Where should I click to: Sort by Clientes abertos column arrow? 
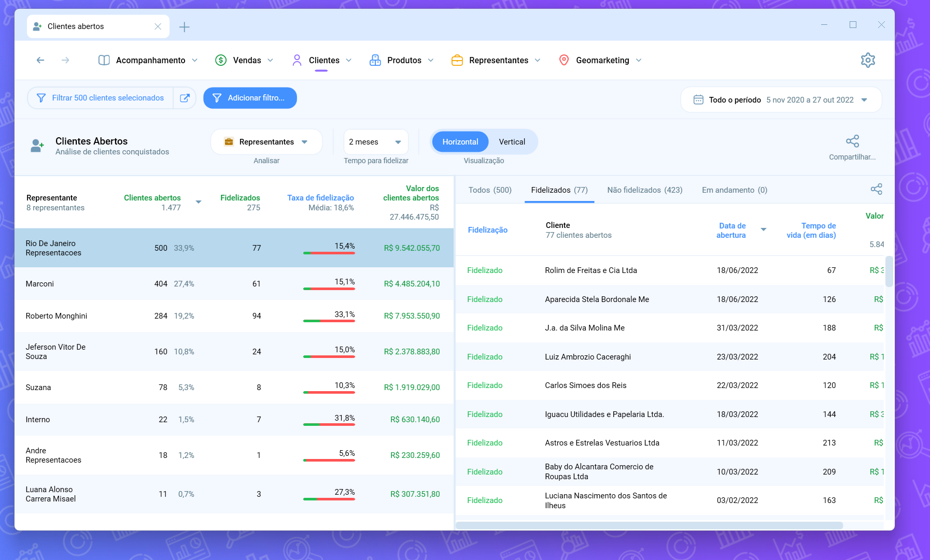[199, 202]
